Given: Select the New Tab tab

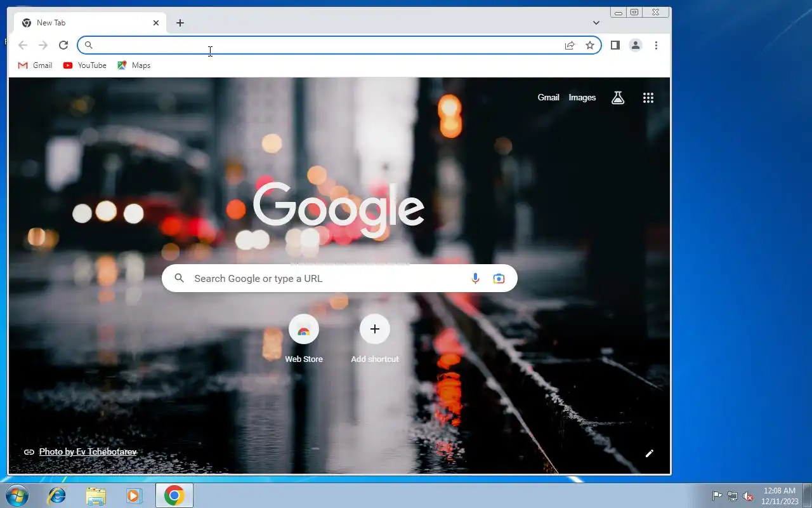Looking at the screenshot, I should click(90, 23).
